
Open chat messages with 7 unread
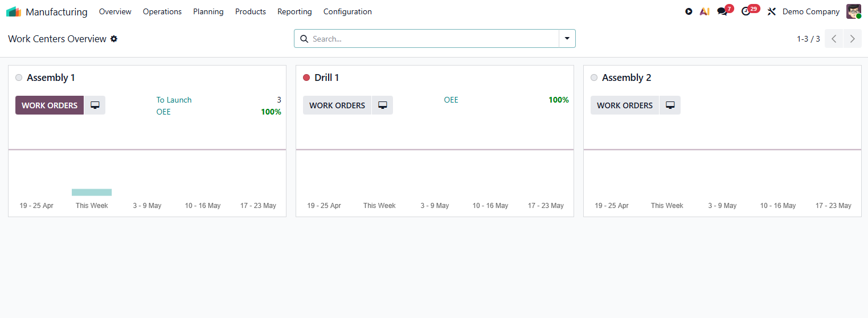pyautogui.click(x=725, y=11)
